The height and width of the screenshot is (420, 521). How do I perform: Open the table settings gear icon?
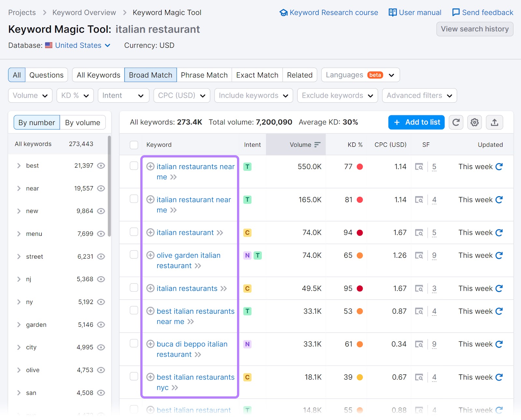pyautogui.click(x=474, y=122)
